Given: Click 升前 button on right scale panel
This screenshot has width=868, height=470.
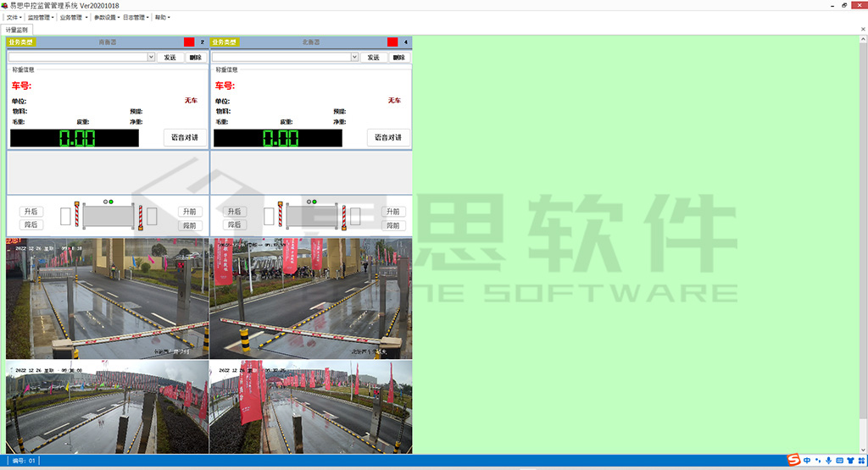Looking at the screenshot, I should click(x=392, y=212).
